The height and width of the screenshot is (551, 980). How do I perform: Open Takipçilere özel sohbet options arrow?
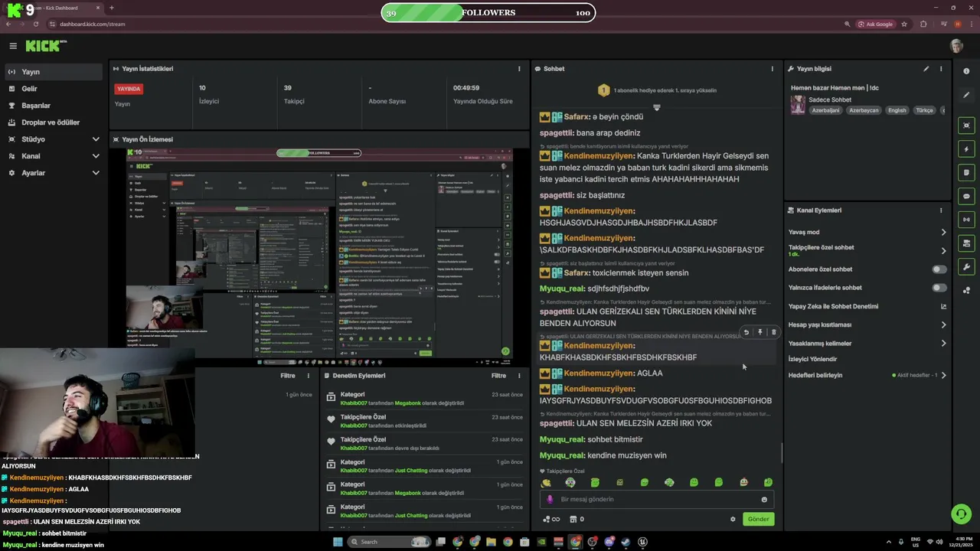[943, 250]
